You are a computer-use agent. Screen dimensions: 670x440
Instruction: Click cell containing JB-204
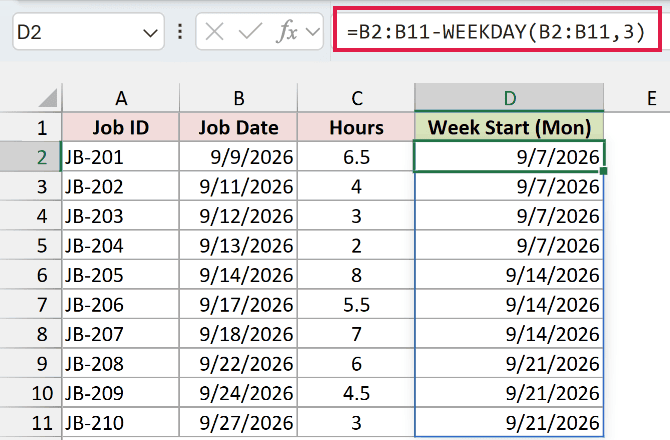(x=121, y=245)
